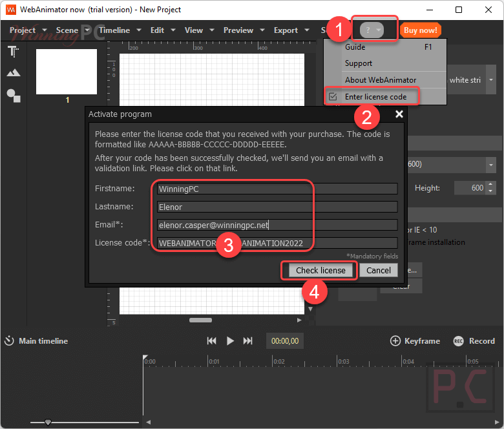Minimize the WebAnimator window

click(430, 10)
